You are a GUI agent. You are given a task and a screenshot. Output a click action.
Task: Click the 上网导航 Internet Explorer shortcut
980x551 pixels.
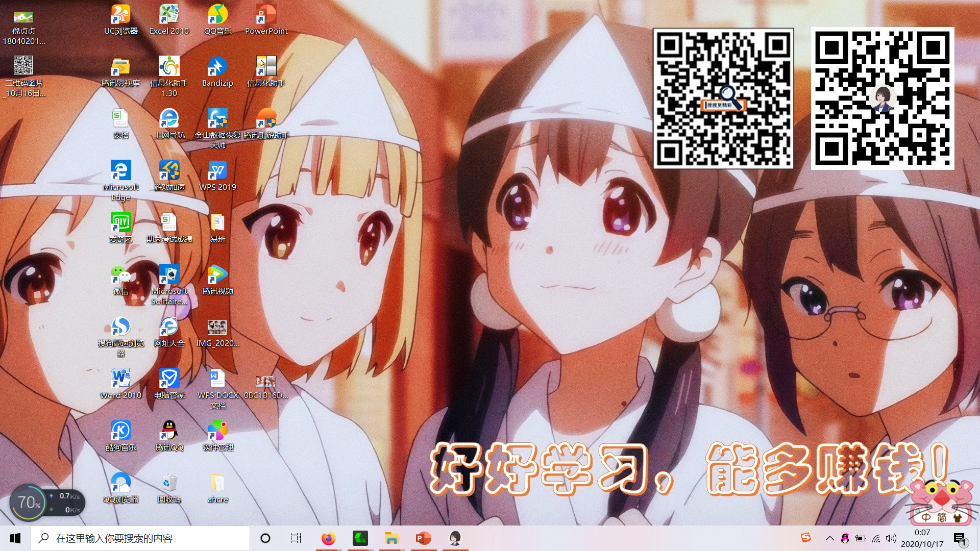(x=169, y=123)
